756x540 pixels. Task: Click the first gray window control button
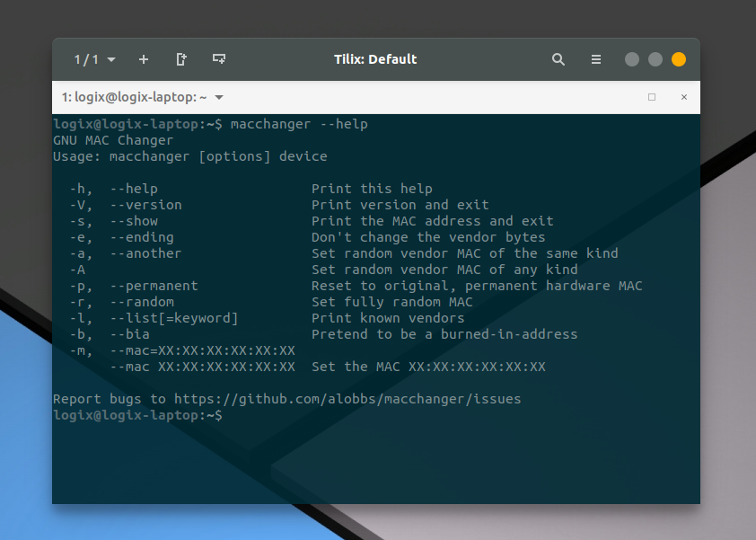[632, 59]
